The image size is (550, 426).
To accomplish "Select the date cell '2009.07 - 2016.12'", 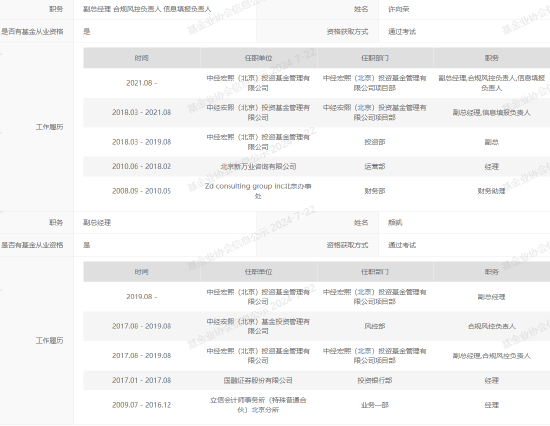I will coord(141,405).
